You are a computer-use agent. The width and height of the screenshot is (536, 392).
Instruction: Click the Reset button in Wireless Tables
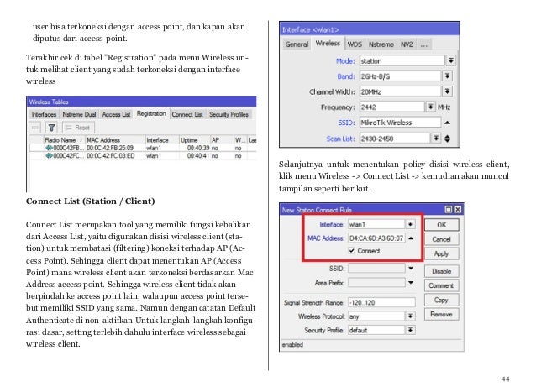click(79, 128)
